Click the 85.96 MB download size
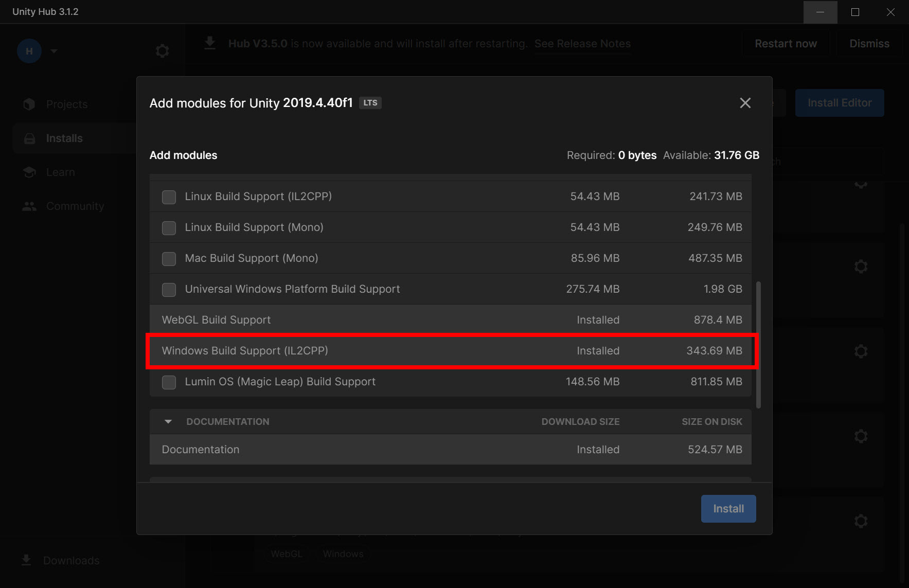 [x=595, y=258]
